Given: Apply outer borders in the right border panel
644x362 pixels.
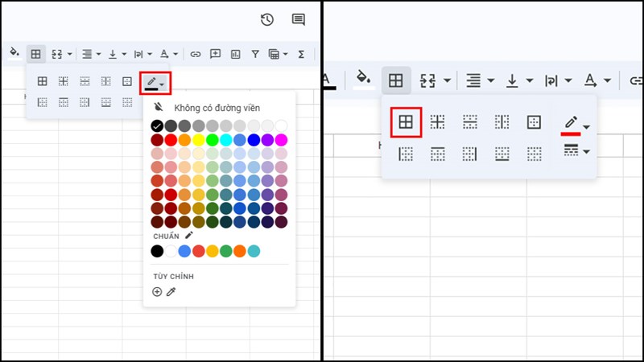Looking at the screenshot, I should (x=534, y=122).
